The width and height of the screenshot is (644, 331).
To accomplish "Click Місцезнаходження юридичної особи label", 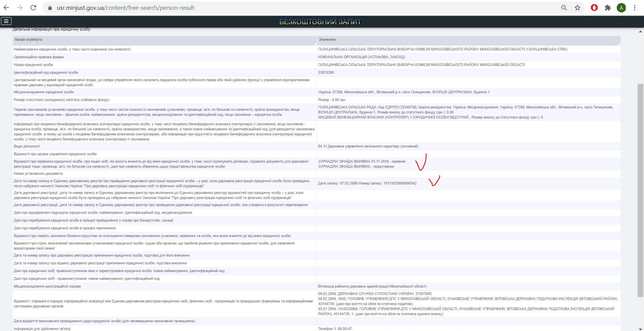I will point(43,92).
